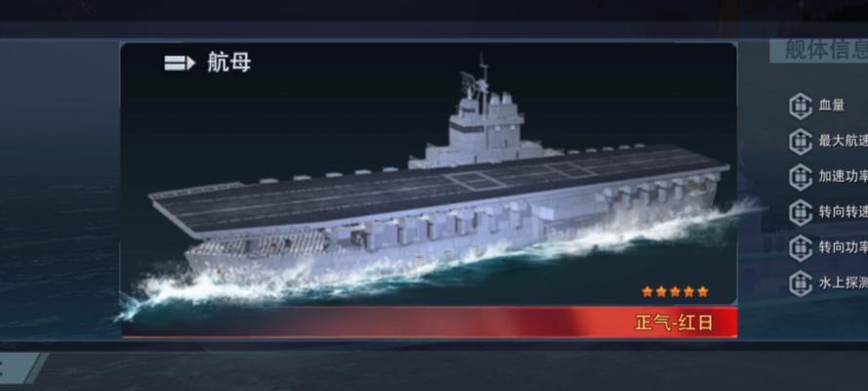Image resolution: width=868 pixels, height=391 pixels.
Task: Tap the 水上探测 hexagon icon
Action: click(x=800, y=283)
